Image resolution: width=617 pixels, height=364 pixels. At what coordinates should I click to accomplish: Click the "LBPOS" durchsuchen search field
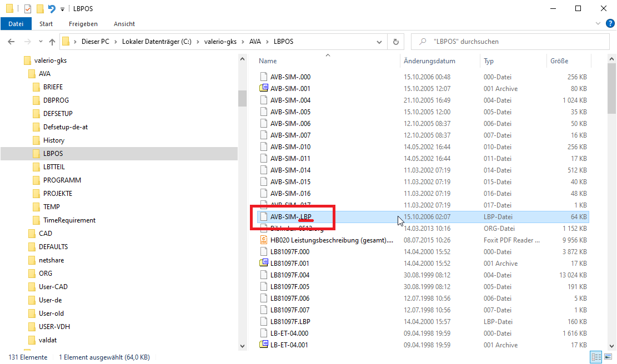511,42
